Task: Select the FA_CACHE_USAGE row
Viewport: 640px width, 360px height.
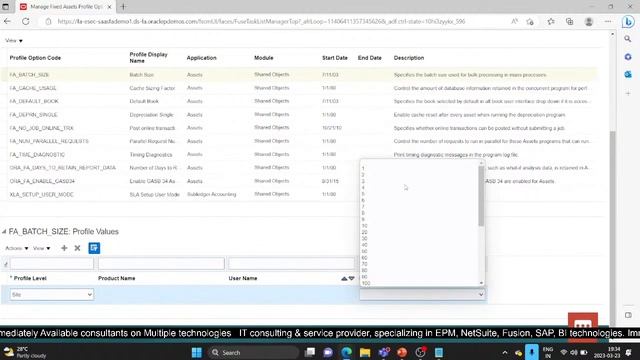Action: (299, 88)
